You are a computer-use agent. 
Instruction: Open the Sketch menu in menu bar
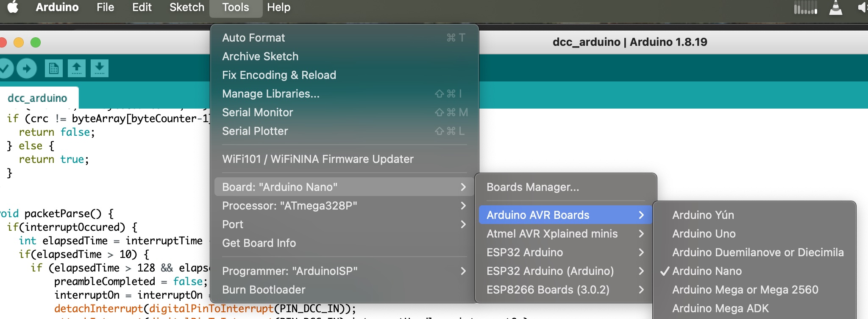tap(187, 7)
